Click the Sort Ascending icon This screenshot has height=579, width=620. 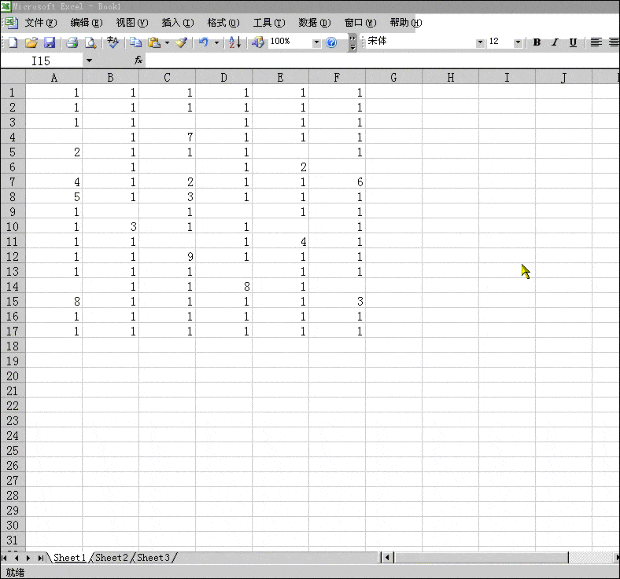[x=234, y=43]
